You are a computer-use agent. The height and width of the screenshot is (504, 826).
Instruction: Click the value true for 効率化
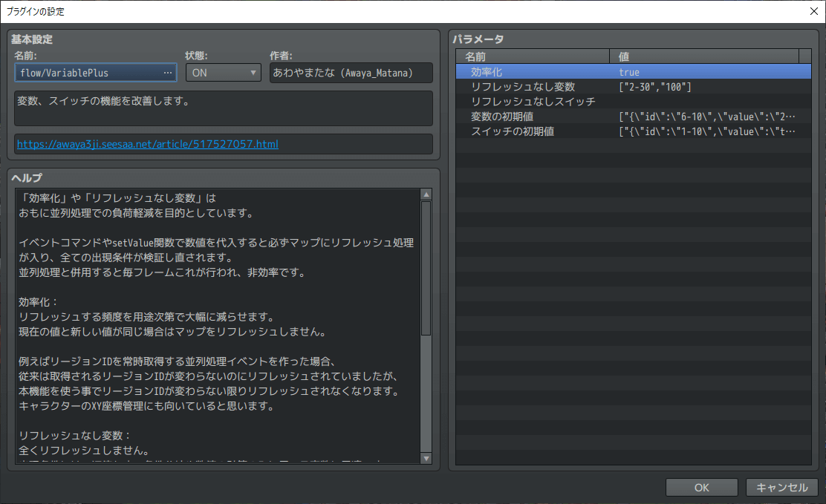[629, 72]
